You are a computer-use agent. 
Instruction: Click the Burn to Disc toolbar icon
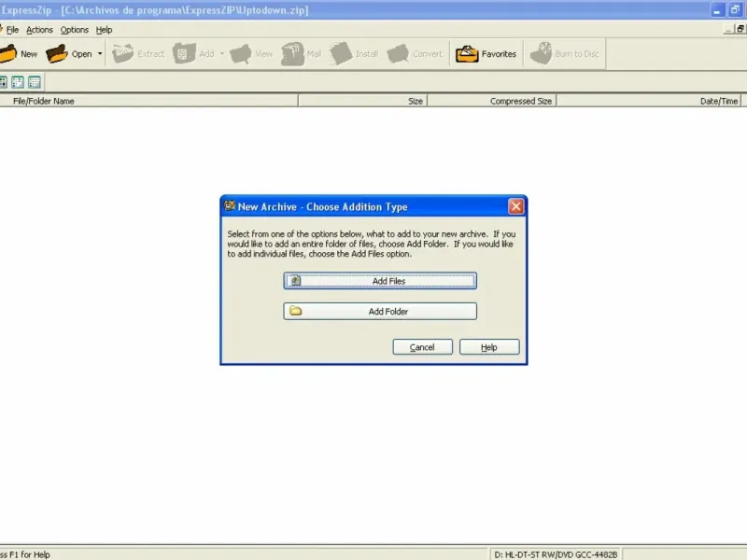point(565,54)
